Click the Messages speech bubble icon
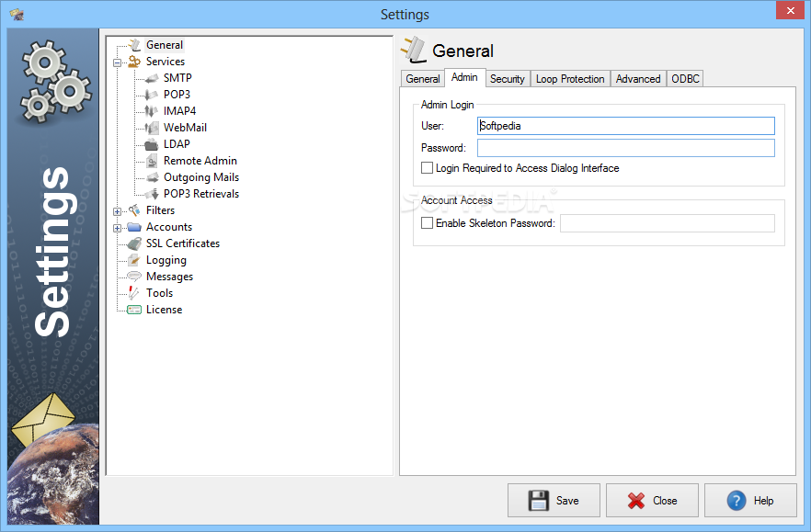Screen dimensions: 811x532 pos(134,277)
